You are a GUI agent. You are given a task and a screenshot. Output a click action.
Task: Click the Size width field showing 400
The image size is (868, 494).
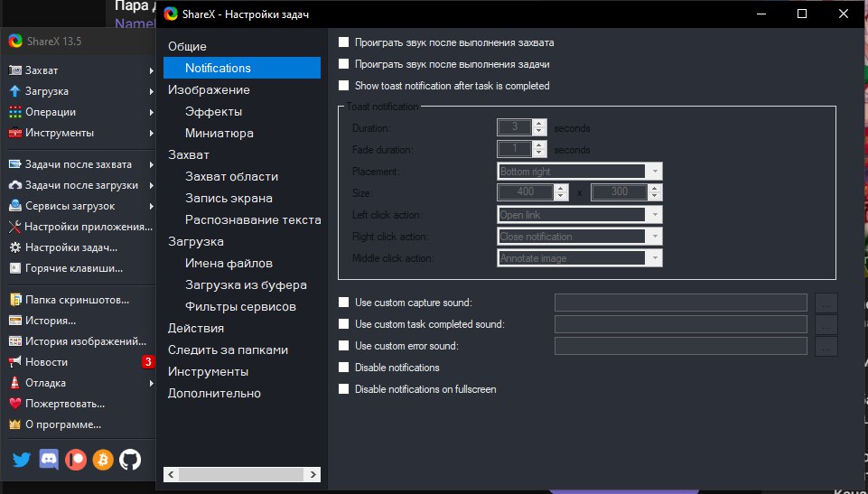coord(526,192)
